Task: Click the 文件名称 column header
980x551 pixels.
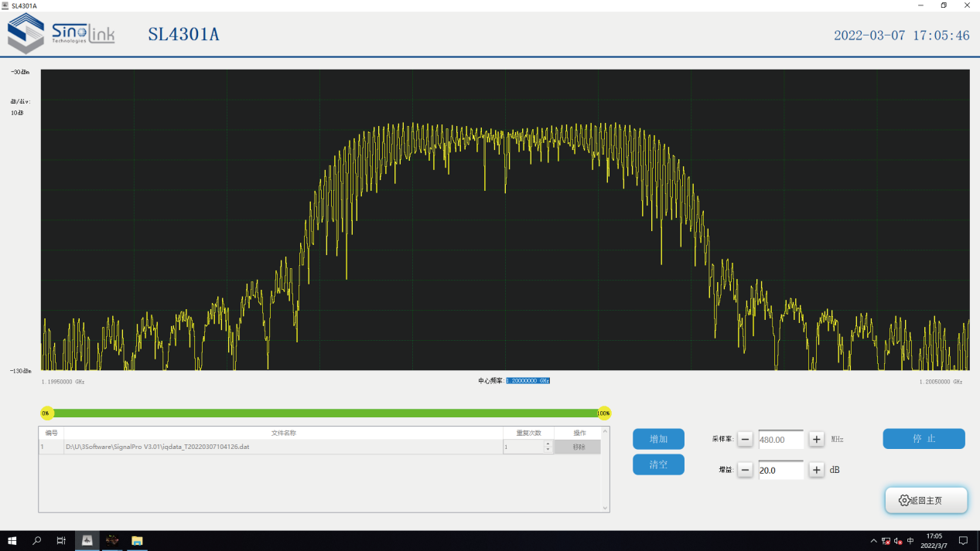Action: pos(283,433)
